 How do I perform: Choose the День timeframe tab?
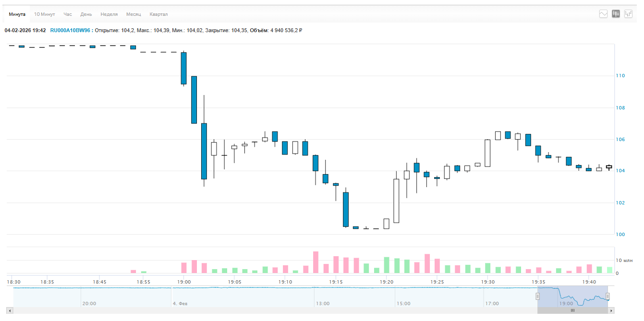pos(86,14)
